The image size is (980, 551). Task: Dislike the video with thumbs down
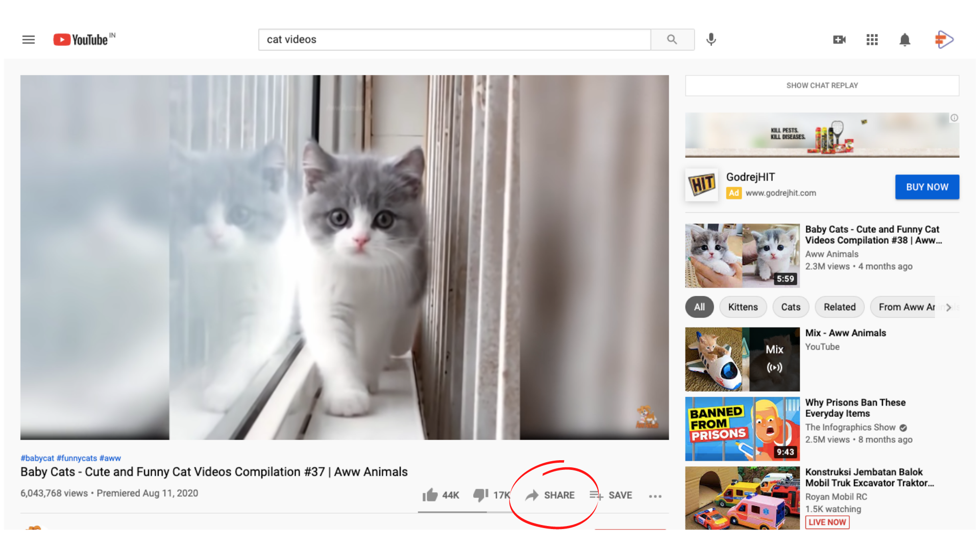480,495
